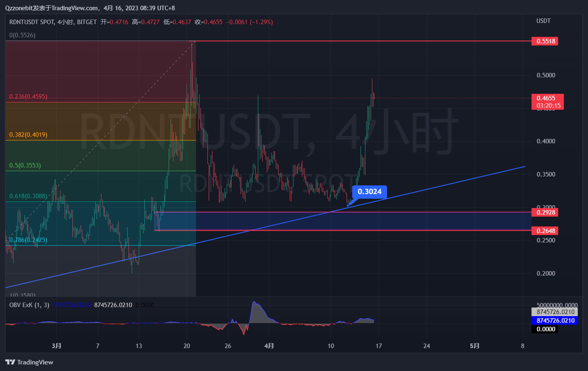Image resolution: width=588 pixels, height=371 pixels.
Task: Click the 0.2928 horizontal line price label
Action: (545, 212)
